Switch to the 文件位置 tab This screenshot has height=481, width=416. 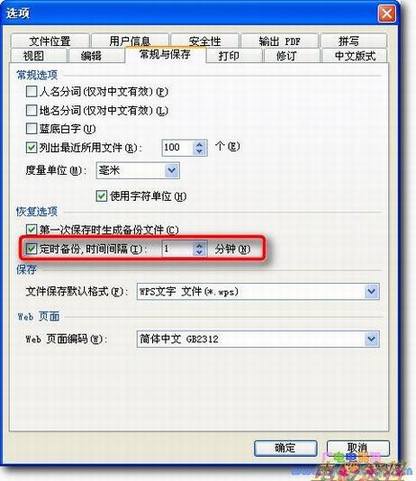50,41
